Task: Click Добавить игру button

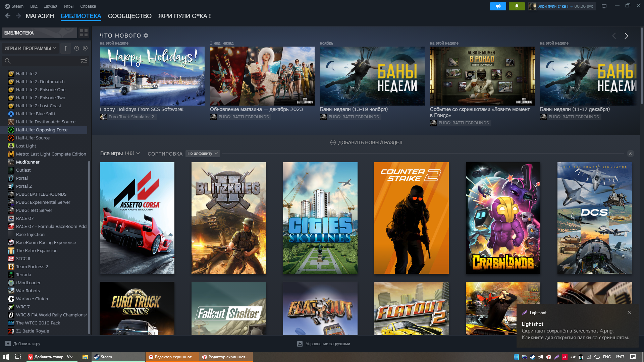Action: pyautogui.click(x=23, y=344)
